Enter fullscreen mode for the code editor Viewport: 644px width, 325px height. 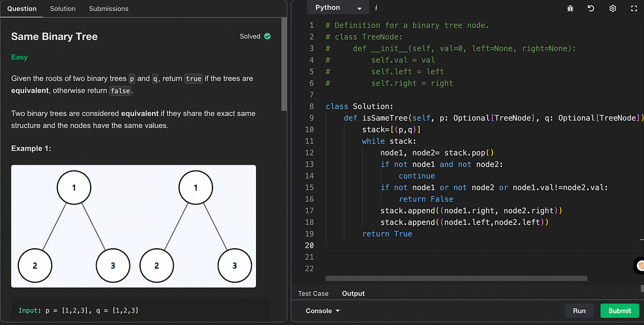coord(633,9)
